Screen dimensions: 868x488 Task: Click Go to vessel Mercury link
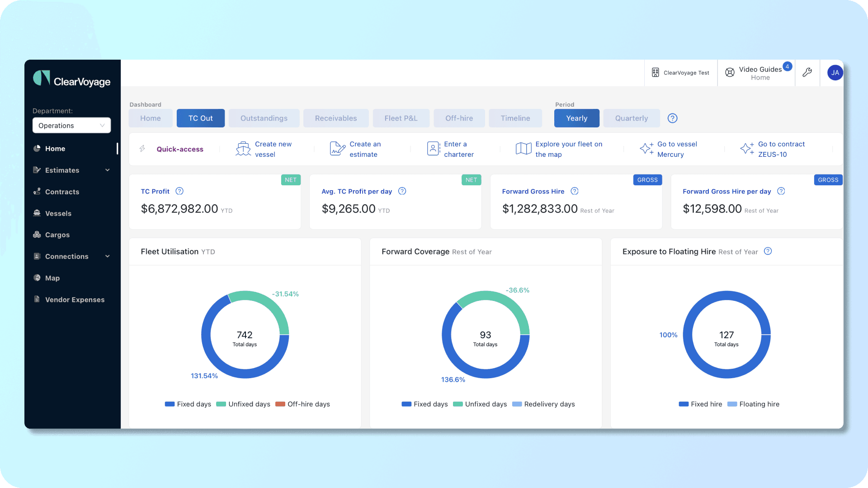[678, 149]
